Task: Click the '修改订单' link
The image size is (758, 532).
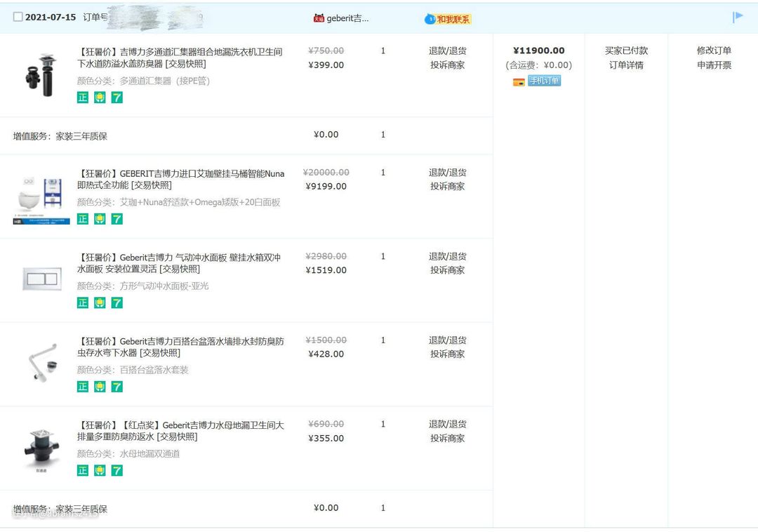Action: pos(714,51)
